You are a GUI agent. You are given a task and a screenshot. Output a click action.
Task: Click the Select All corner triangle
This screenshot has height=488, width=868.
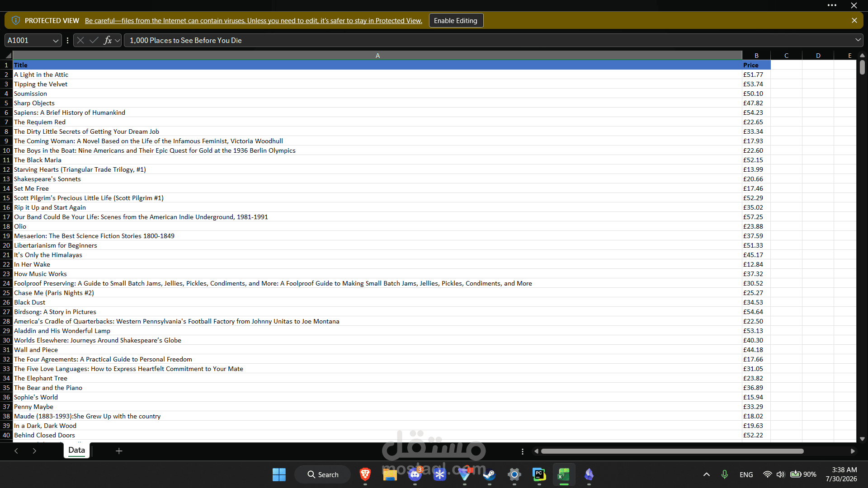click(x=8, y=56)
